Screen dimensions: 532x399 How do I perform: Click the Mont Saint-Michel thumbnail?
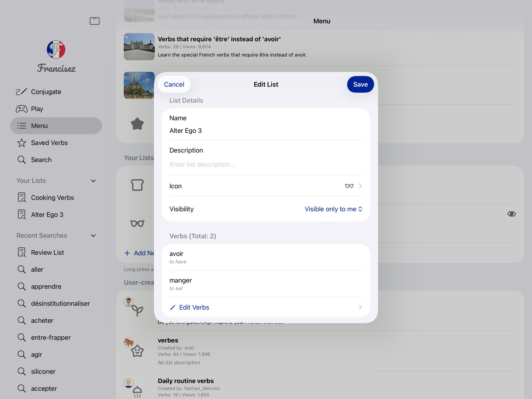[x=139, y=85]
